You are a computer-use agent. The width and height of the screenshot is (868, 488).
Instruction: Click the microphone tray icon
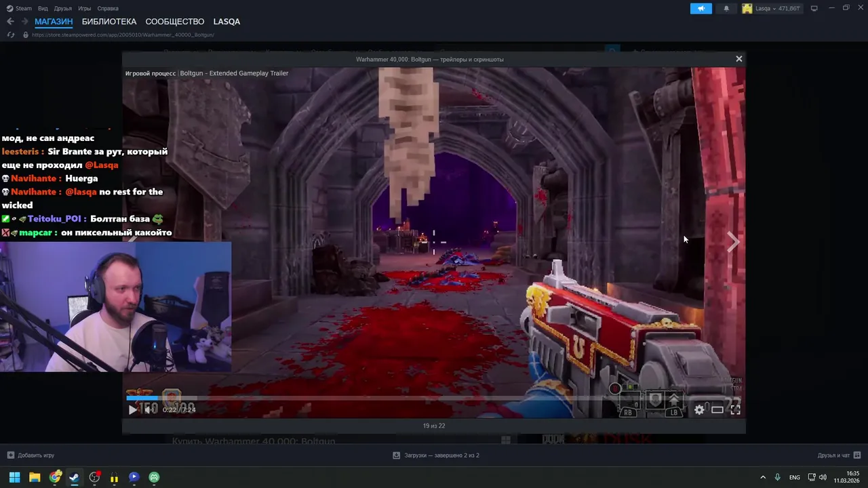pos(778,477)
